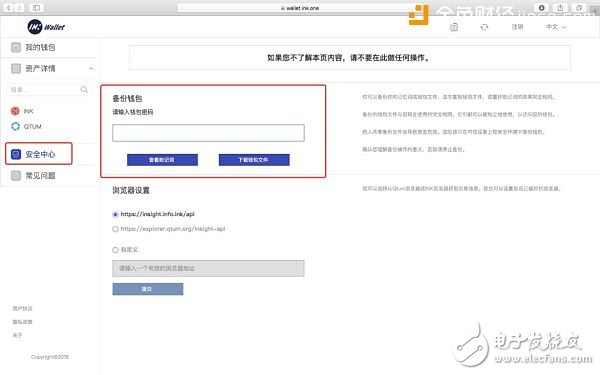
Task: Select the 安全中心 shield icon
Action: (16, 154)
